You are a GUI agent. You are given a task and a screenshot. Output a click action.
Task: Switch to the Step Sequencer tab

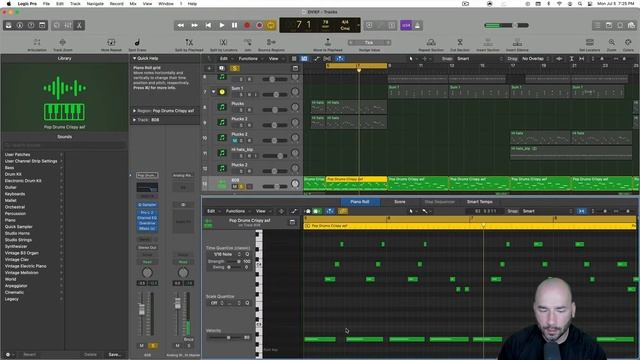click(x=440, y=202)
